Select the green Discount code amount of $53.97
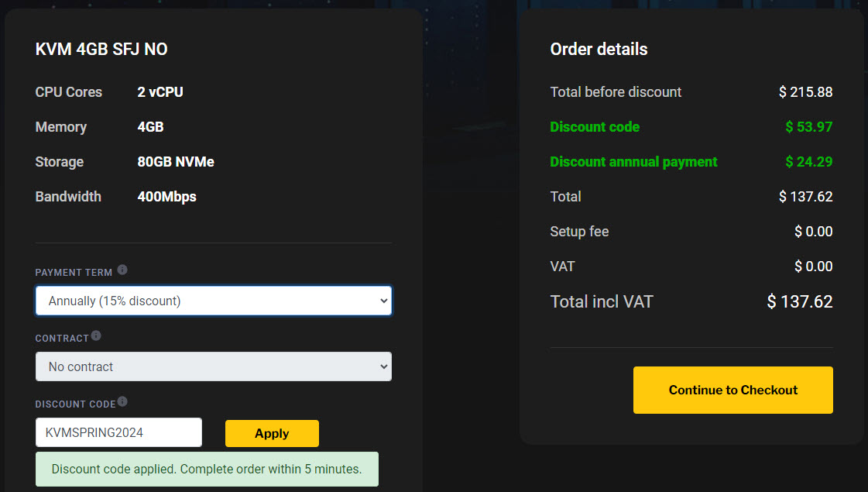The width and height of the screenshot is (868, 492). coord(809,126)
